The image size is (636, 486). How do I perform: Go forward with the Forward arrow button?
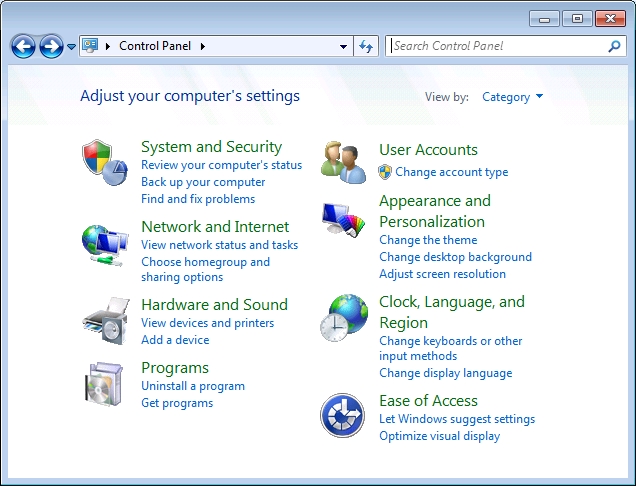[51, 46]
